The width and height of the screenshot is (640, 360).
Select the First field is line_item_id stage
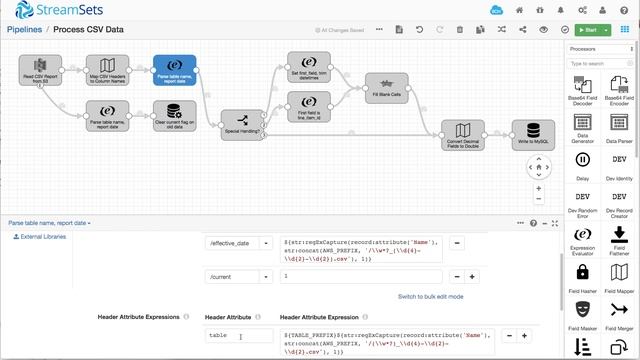click(x=309, y=107)
